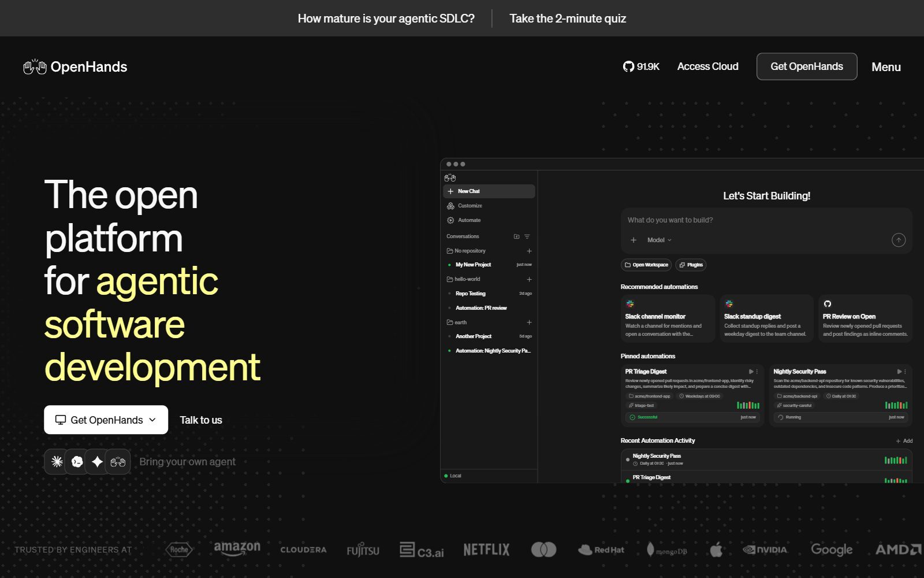Click Take the 2-minute quiz link
The image size is (924, 578).
coord(568,18)
